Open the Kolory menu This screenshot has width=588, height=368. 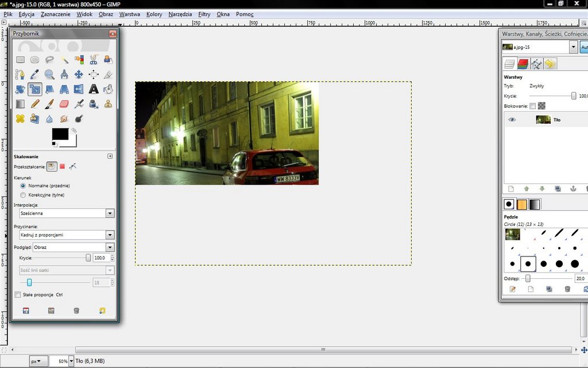(x=154, y=14)
